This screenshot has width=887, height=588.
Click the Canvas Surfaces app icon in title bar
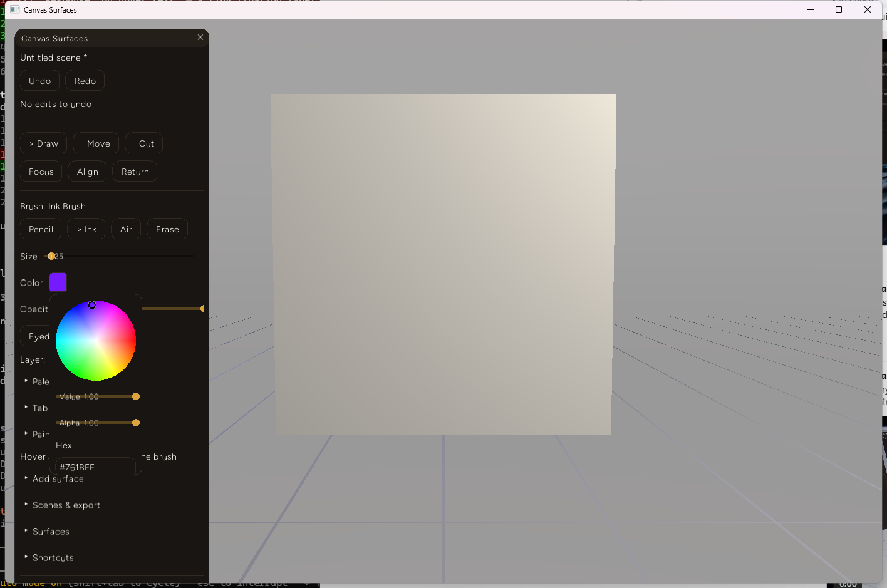15,9
